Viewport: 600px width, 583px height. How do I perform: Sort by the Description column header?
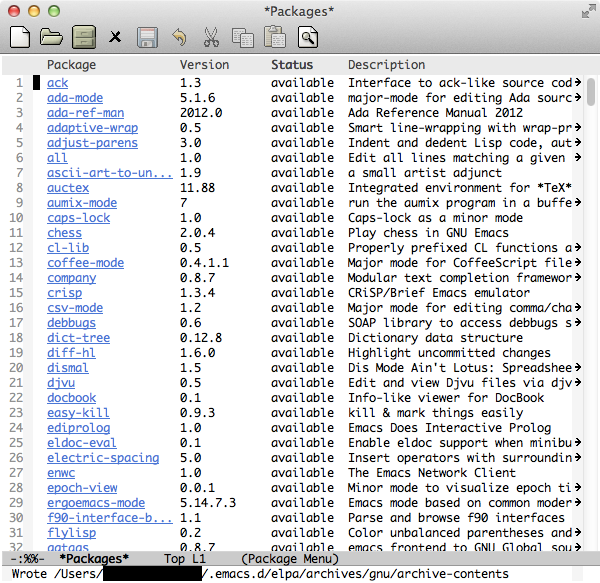click(x=386, y=65)
